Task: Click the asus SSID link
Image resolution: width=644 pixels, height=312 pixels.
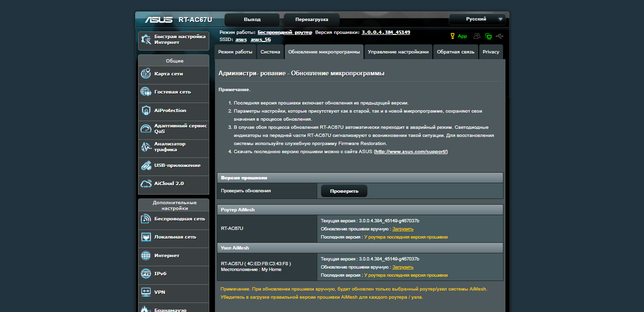Action: click(x=241, y=40)
